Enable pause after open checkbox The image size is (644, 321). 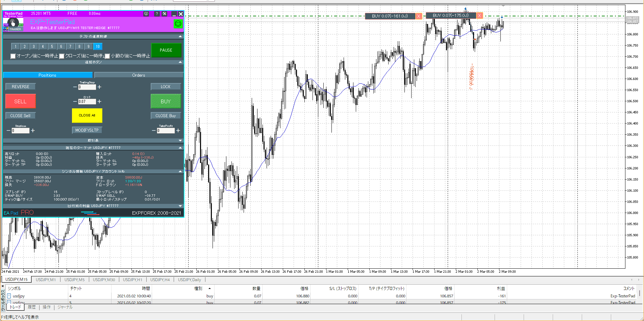coord(13,56)
